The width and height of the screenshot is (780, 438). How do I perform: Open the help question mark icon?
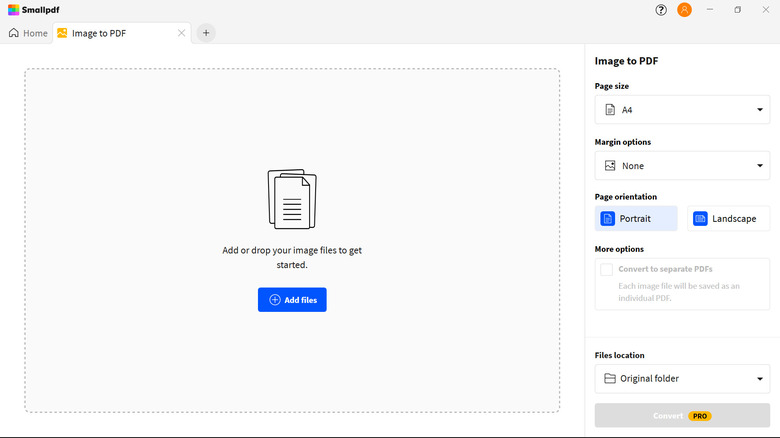661,10
